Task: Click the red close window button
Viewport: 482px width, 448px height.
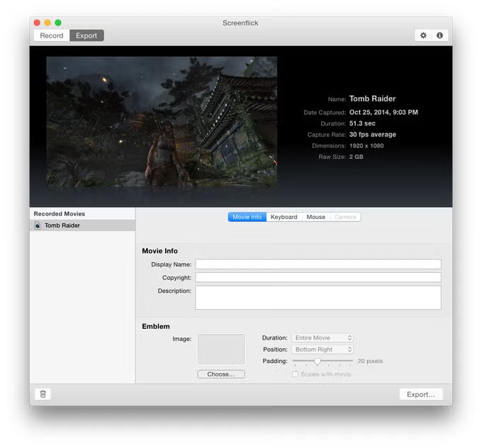Action: (x=37, y=23)
